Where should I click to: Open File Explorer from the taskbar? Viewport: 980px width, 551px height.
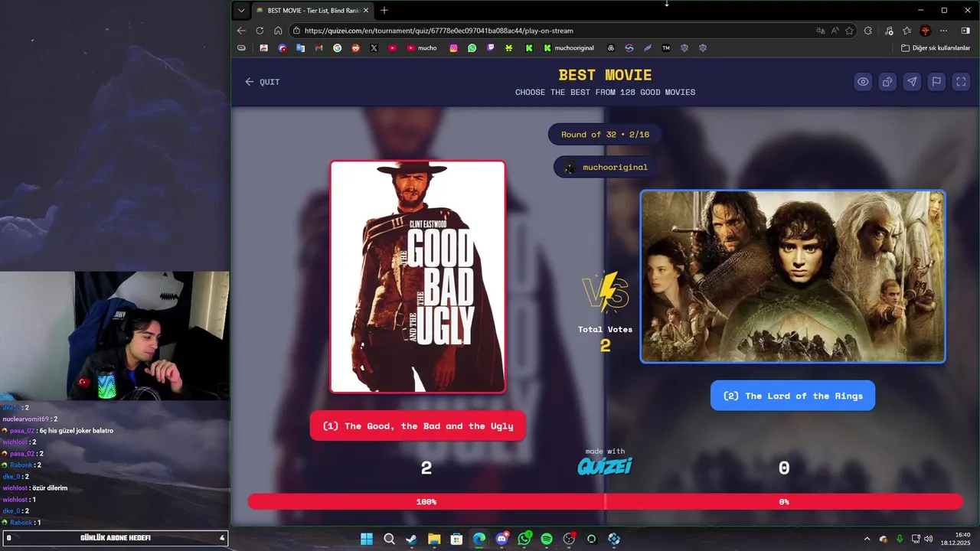(x=434, y=539)
